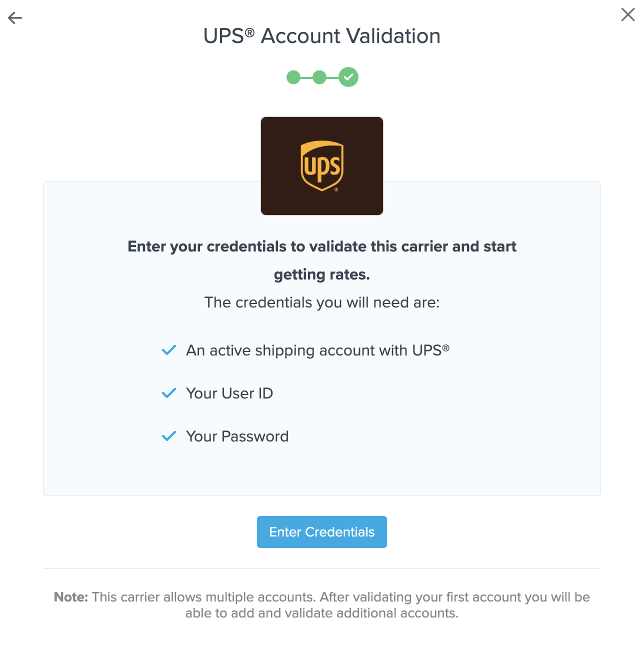Screen dimensions: 644x654
Task: Click 'The credentials you will need are' text
Action: [322, 302]
